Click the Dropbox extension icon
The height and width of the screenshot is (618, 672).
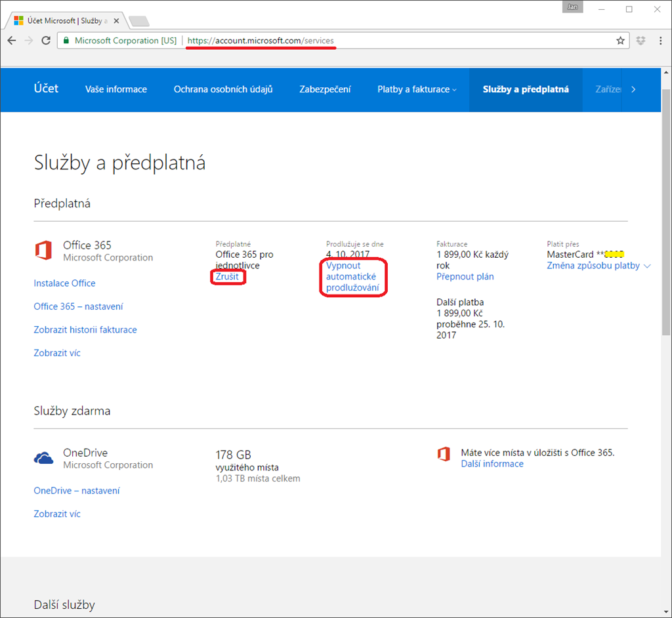click(x=640, y=41)
